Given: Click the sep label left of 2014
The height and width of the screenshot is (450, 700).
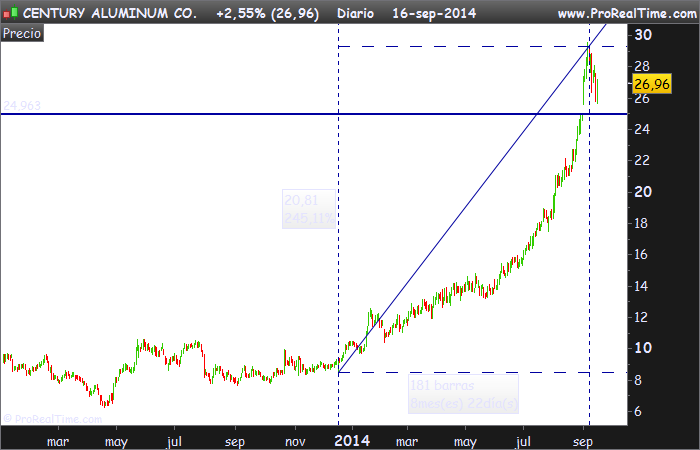Looking at the screenshot, I should (x=235, y=442).
